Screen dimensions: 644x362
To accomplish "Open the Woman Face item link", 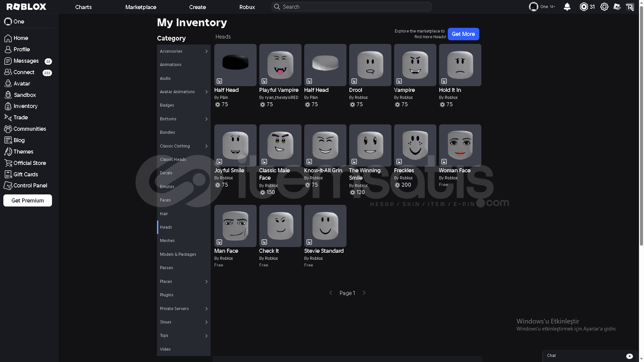I will tap(454, 171).
